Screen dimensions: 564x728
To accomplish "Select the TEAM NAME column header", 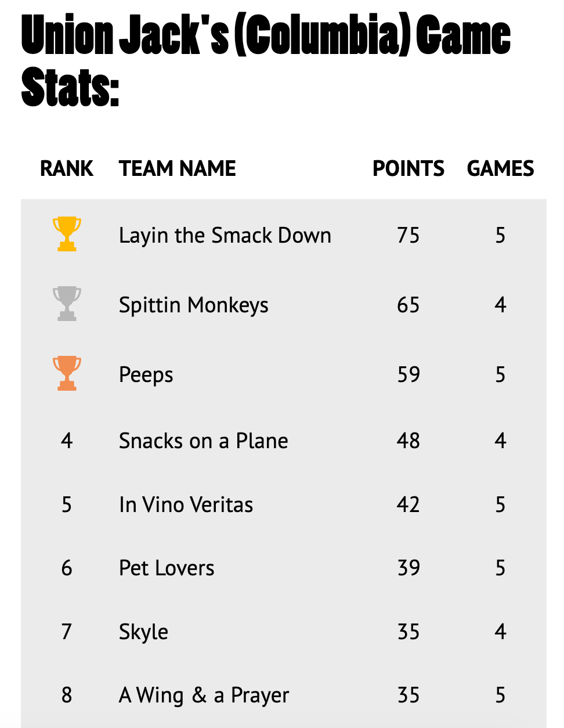I will pos(178,168).
